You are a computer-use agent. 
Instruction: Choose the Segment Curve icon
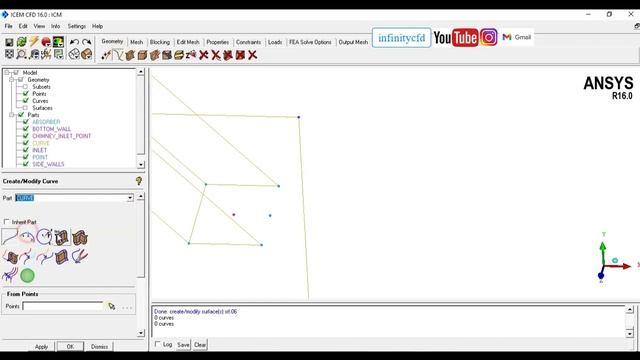click(x=27, y=257)
